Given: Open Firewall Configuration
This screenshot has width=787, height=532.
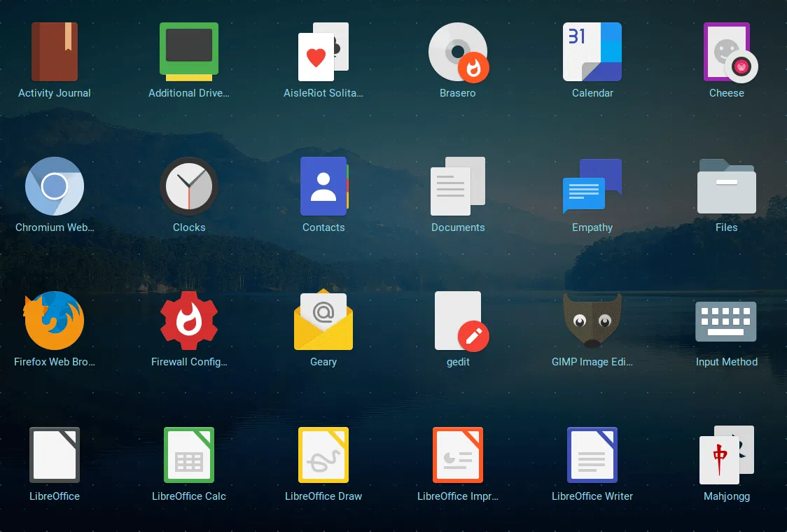Looking at the screenshot, I should coord(189,321).
